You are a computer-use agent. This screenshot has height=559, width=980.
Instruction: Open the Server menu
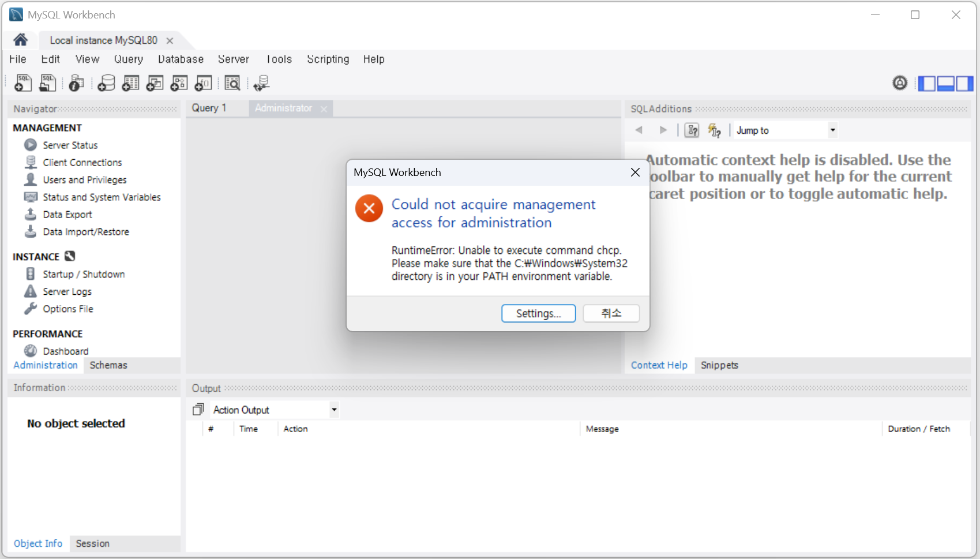point(234,59)
